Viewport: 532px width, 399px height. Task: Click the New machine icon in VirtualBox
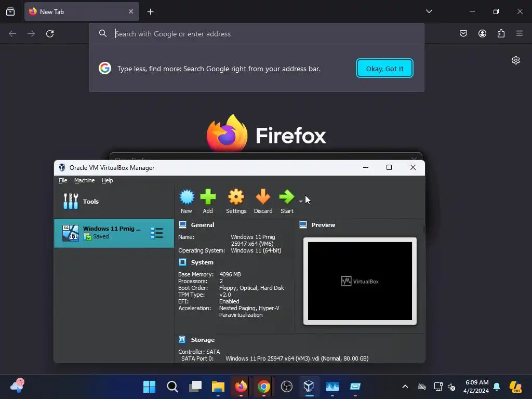[187, 202]
